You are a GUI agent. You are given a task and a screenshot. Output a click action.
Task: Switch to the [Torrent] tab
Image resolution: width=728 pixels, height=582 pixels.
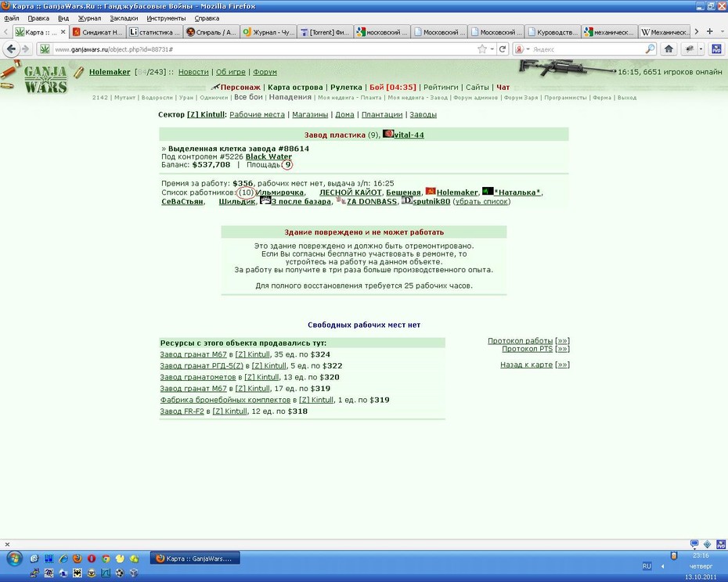point(325,32)
